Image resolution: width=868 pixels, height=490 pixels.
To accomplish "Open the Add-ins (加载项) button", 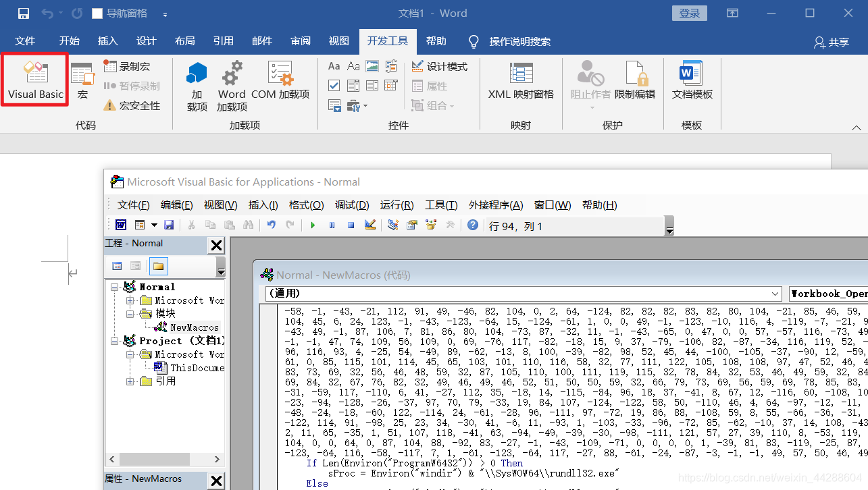I will point(197,86).
